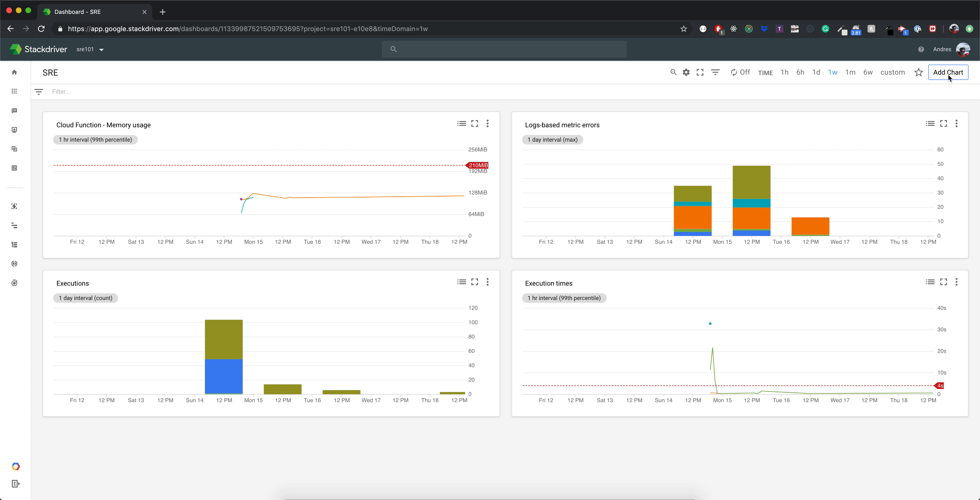Bookmark this page with browser star
Viewport: 980px width, 500px height.
click(x=684, y=29)
